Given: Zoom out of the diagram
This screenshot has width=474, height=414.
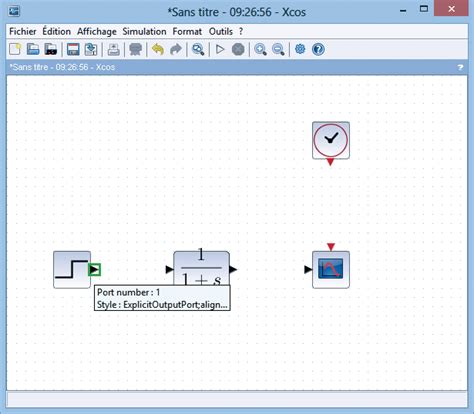Looking at the screenshot, I should [278, 49].
